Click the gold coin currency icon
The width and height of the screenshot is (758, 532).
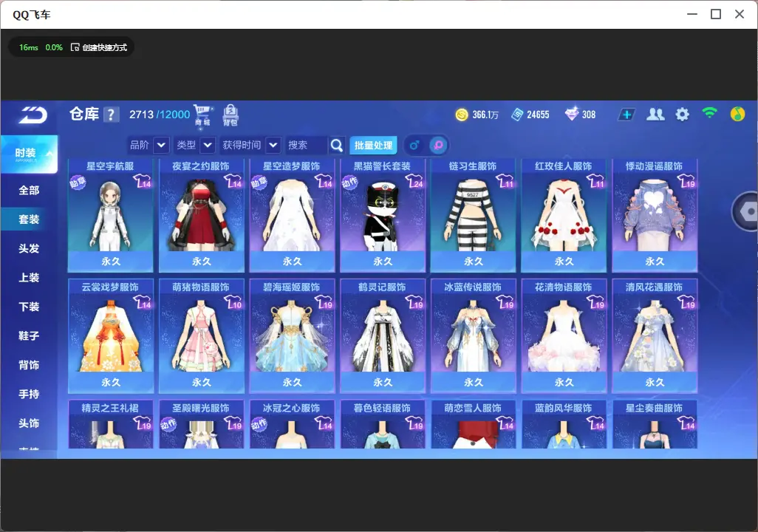coord(462,115)
